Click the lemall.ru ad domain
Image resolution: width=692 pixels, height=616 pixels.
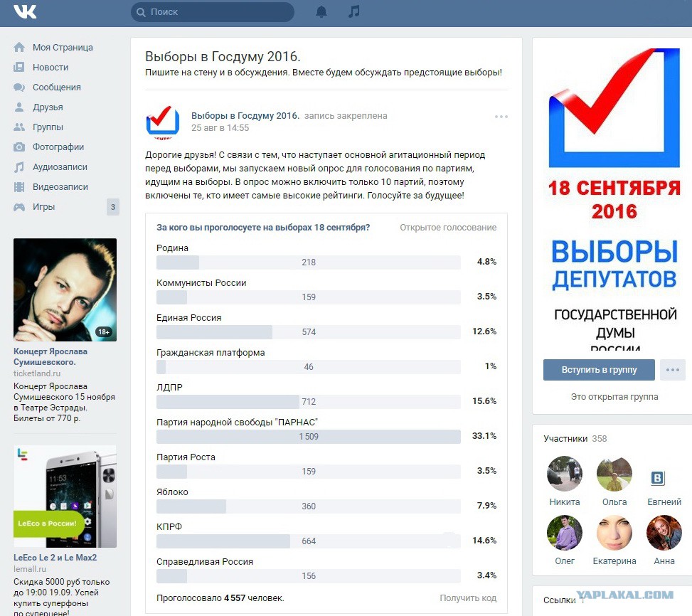point(30,569)
